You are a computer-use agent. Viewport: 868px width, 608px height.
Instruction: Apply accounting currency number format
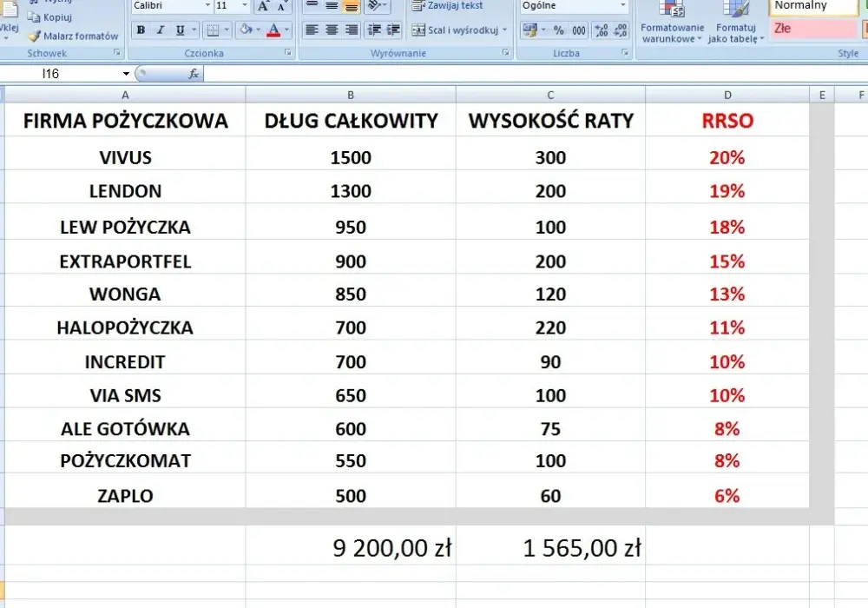(529, 30)
